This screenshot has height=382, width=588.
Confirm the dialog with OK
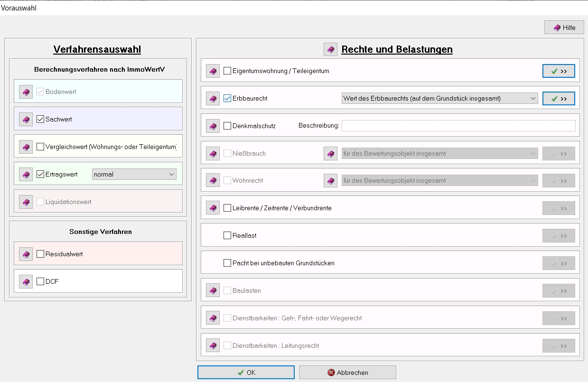[x=246, y=373]
